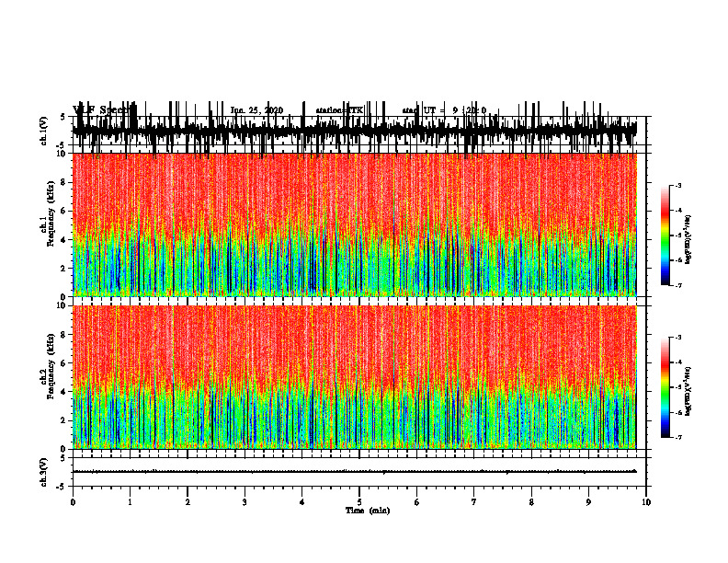The image size is (728, 563).
Task: Click ch.2 frequency axis tick '8'
Action: tap(64, 335)
